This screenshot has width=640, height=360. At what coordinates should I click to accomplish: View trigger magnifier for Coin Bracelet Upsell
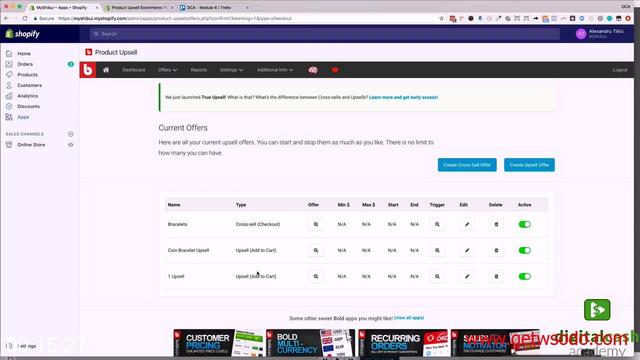pyautogui.click(x=437, y=250)
